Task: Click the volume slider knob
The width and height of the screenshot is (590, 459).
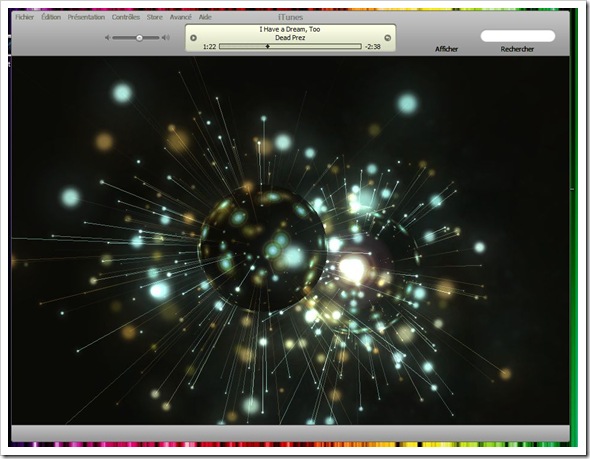Action: click(x=139, y=38)
